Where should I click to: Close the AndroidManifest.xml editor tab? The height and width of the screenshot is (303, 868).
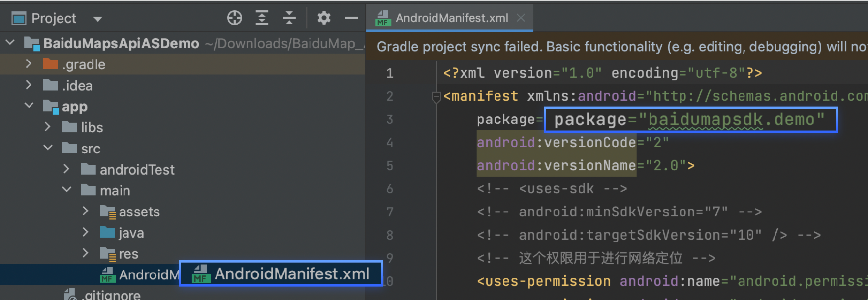pos(521,18)
